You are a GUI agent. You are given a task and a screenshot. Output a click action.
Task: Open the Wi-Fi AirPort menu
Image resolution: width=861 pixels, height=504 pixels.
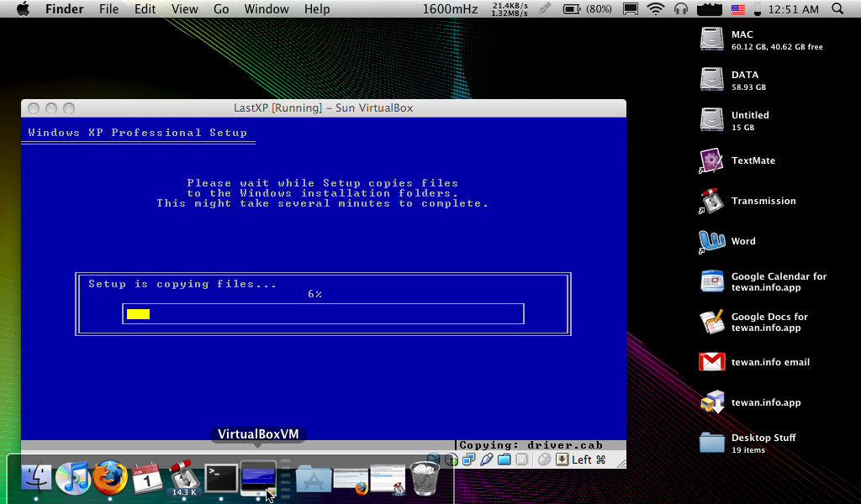pyautogui.click(x=656, y=8)
